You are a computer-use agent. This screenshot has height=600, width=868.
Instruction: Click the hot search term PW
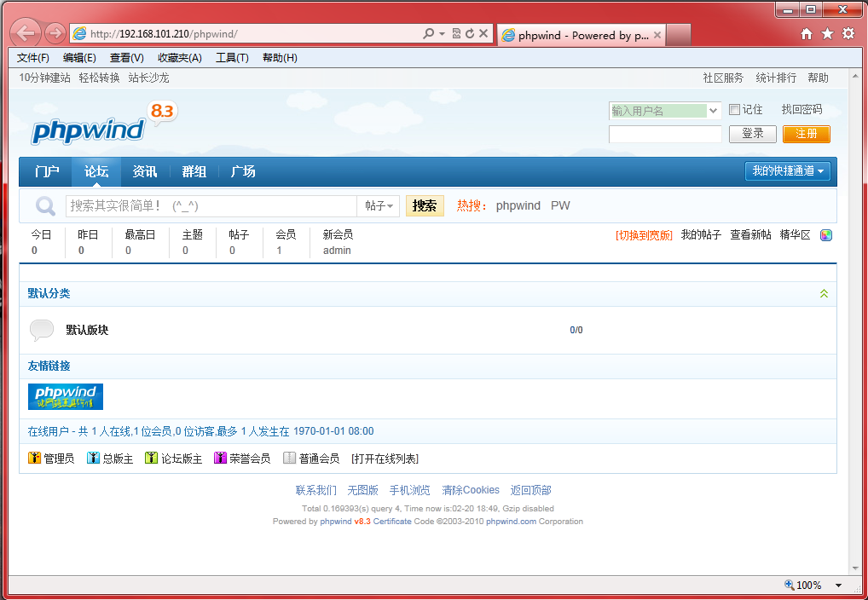pos(560,206)
